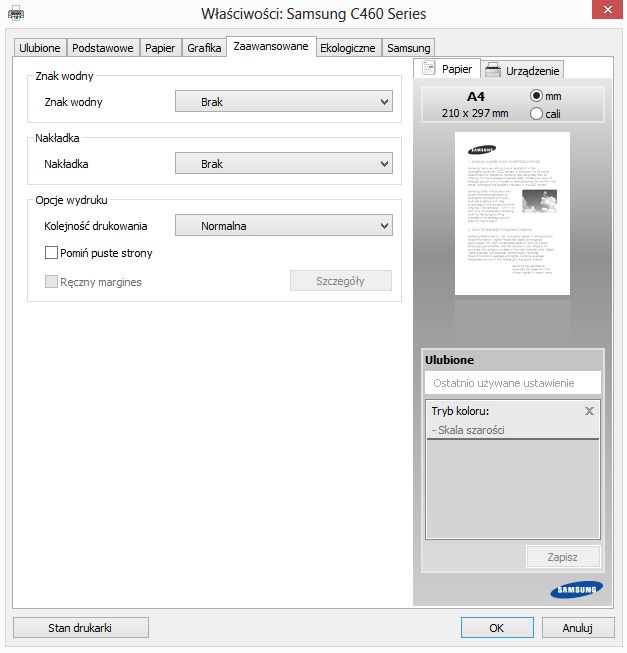Remove Tryb koloru entry with X icon
The image size is (627, 653).
pos(589,411)
